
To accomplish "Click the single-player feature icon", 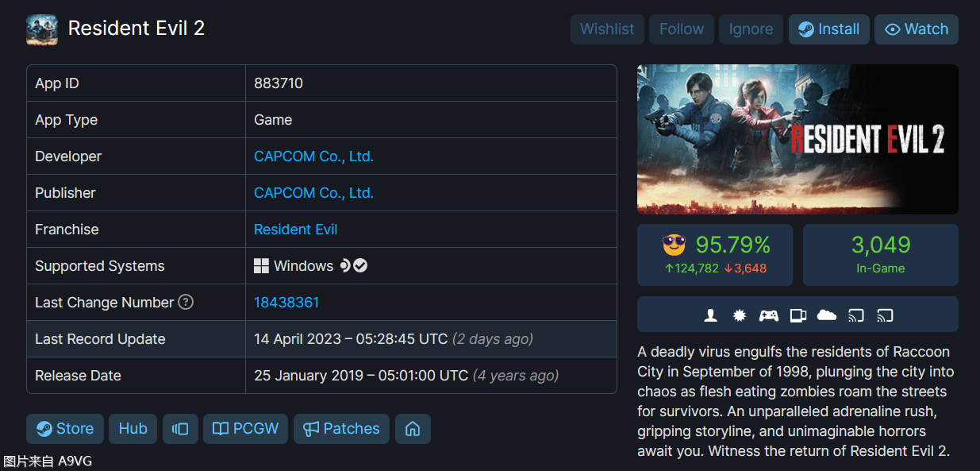I will click(x=711, y=315).
